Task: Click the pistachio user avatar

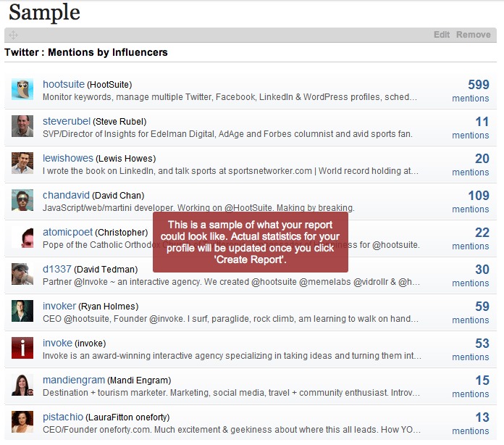Action: [x=22, y=422]
